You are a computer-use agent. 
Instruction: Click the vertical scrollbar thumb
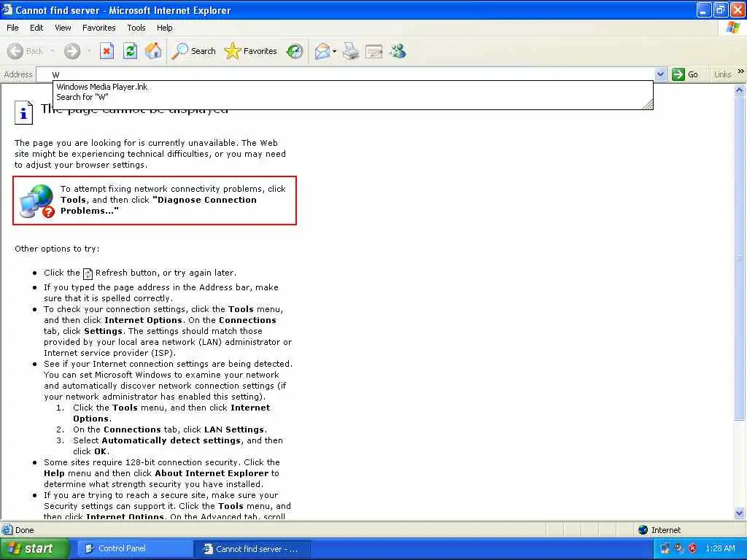click(740, 258)
